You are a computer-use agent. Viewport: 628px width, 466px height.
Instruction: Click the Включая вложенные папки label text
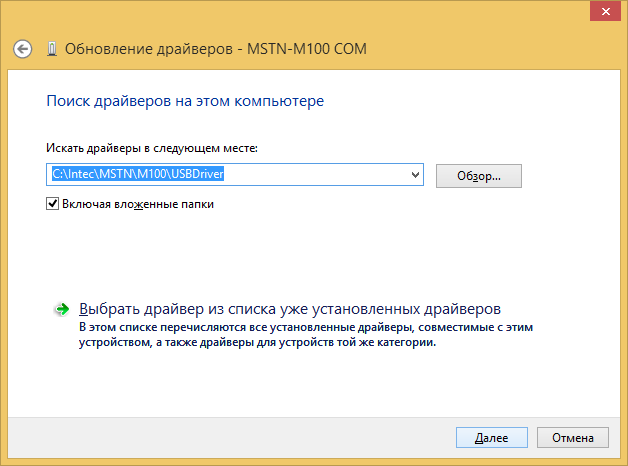[x=138, y=204]
